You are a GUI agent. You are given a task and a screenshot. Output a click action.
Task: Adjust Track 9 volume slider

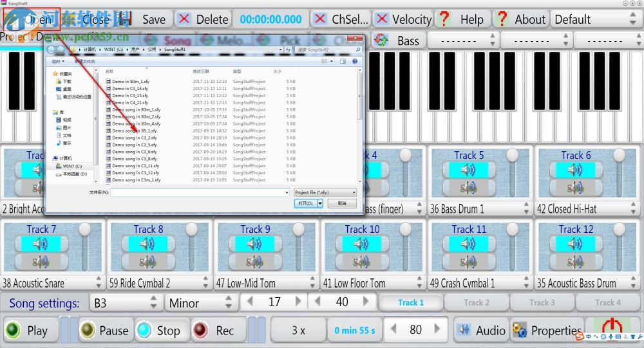299,246
